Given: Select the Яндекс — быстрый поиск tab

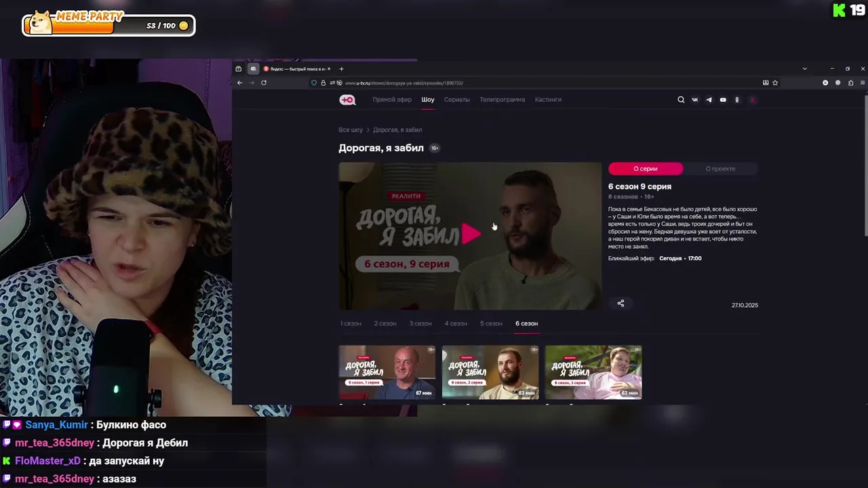Looking at the screenshot, I should pos(297,68).
